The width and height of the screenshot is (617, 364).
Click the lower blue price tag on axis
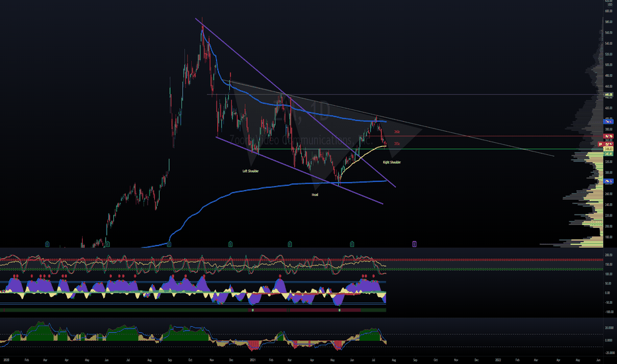click(608, 181)
